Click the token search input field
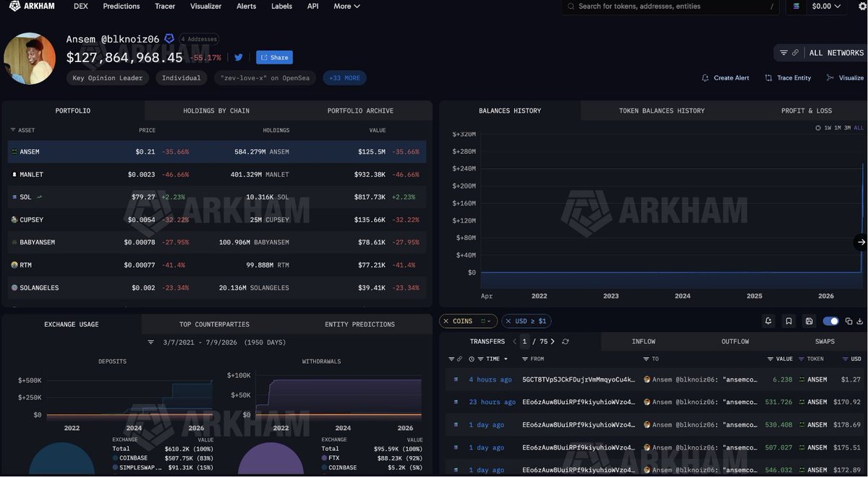The height and width of the screenshot is (477, 868). click(x=671, y=7)
